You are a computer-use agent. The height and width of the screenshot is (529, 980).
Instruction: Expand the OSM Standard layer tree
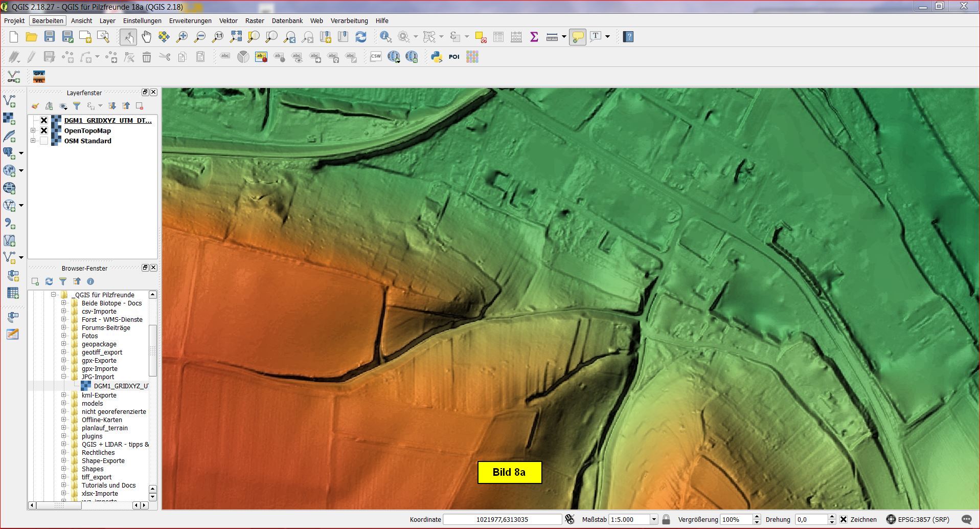tap(33, 141)
